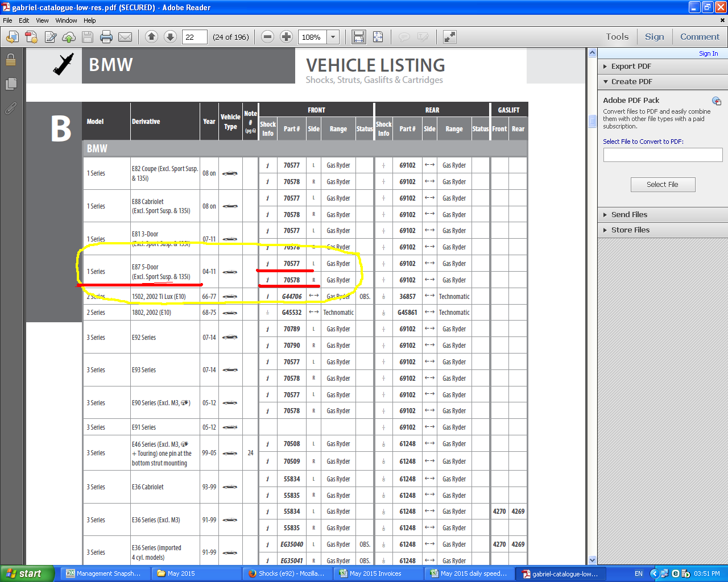Click the document scrollbar up arrow

pos(592,53)
